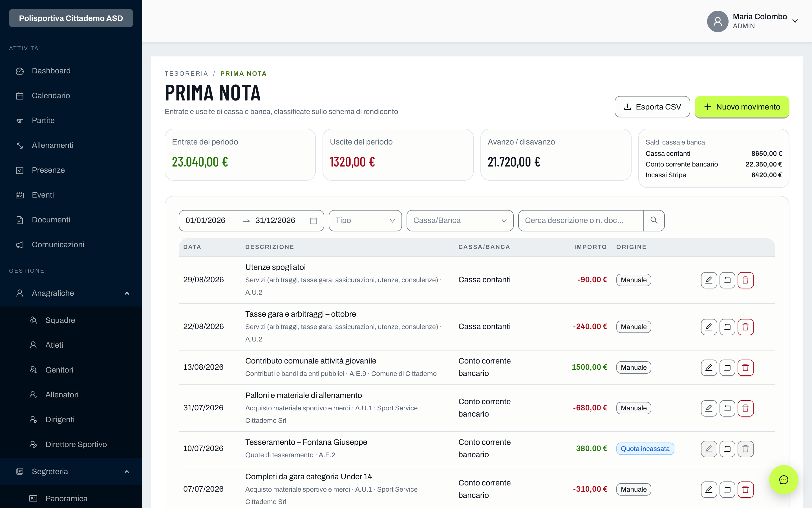Open Atleti under Anagrafiche
Image resolution: width=812 pixels, height=508 pixels.
[71, 345]
